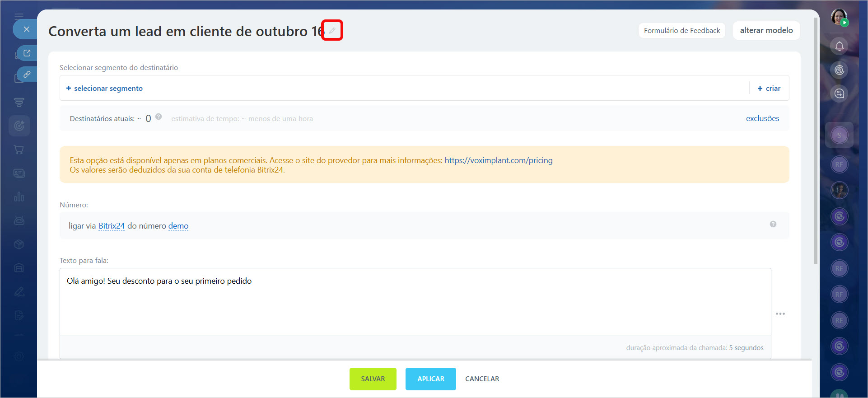Open the exclusões link
Screen dimensions: 868x398
coord(762,118)
